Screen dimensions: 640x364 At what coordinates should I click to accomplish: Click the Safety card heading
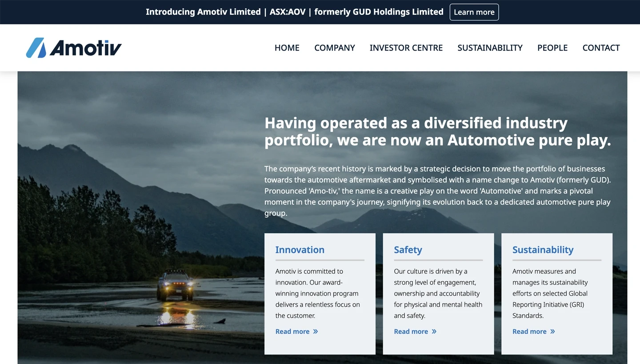click(408, 249)
